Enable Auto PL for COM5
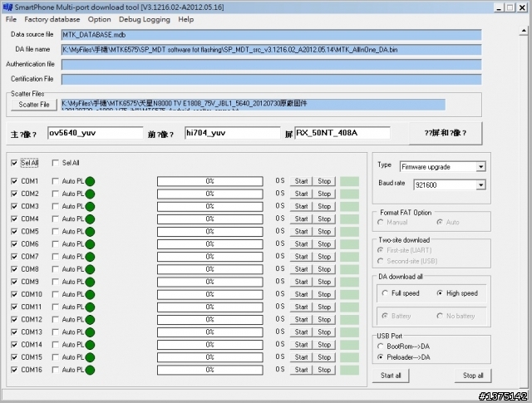The height and width of the screenshot is (403, 532). tap(56, 231)
